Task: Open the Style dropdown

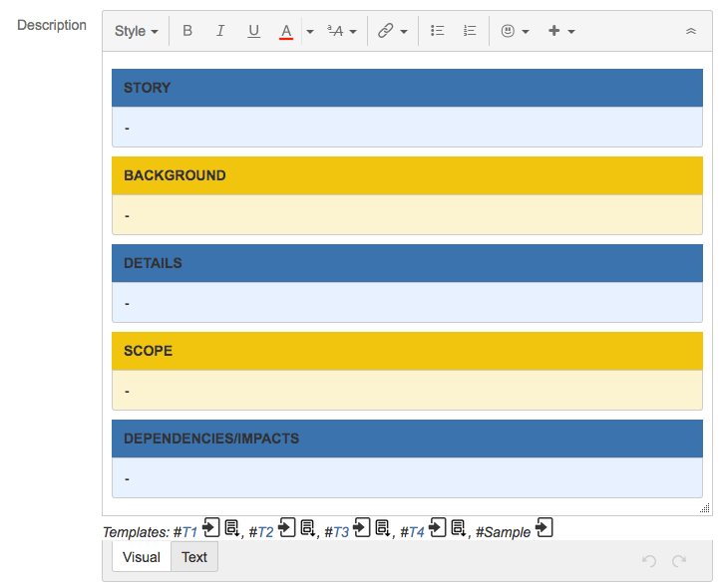Action: [x=136, y=31]
